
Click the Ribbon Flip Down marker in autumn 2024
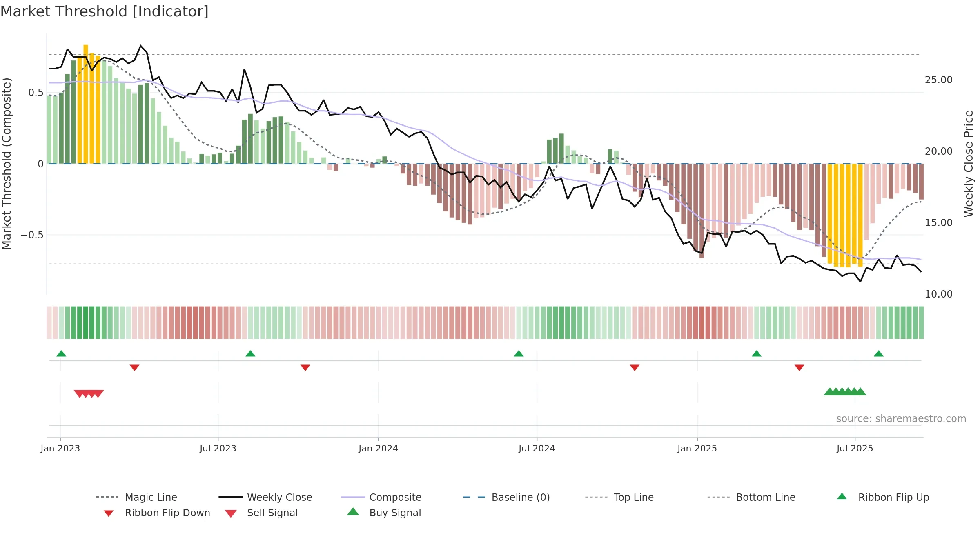click(635, 368)
